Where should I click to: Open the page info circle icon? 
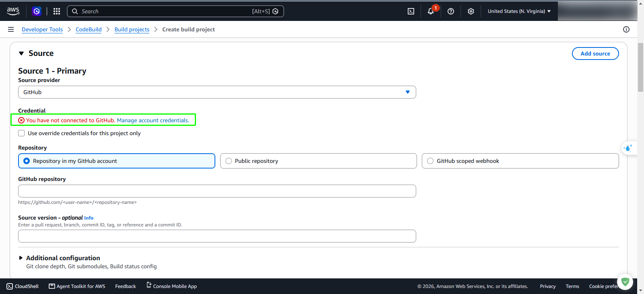point(626,29)
